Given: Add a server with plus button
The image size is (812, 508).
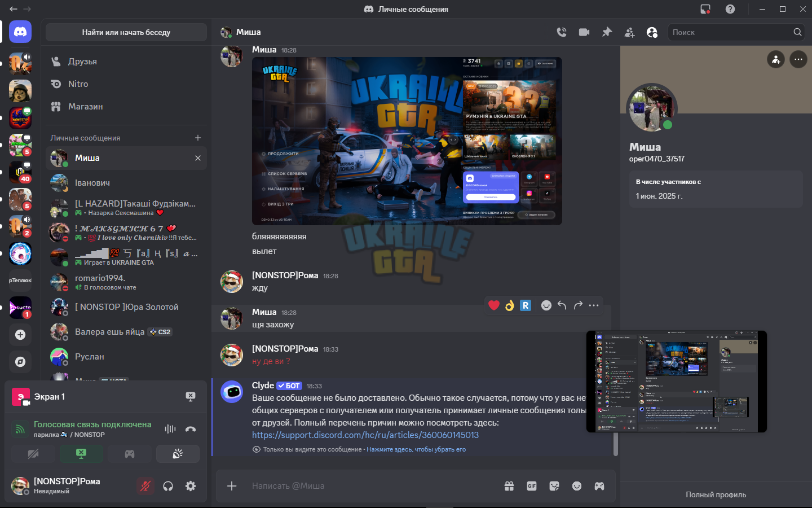Looking at the screenshot, I should [20, 335].
